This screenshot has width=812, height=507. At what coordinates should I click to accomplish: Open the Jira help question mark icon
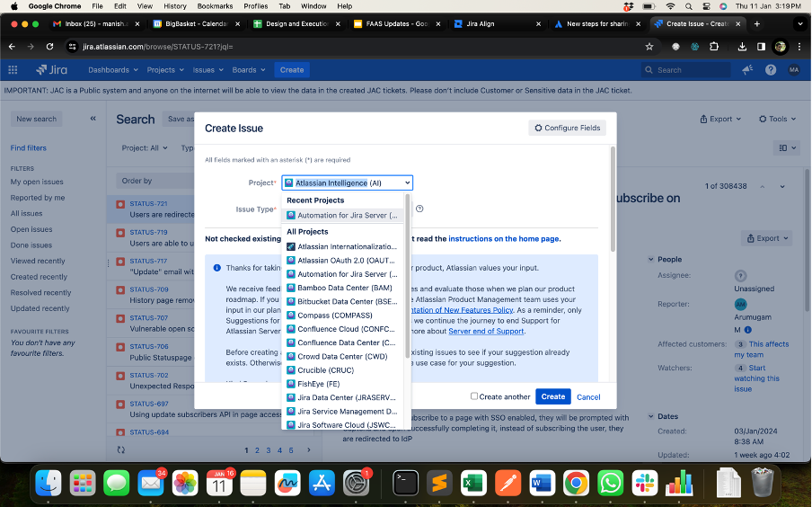(x=771, y=69)
